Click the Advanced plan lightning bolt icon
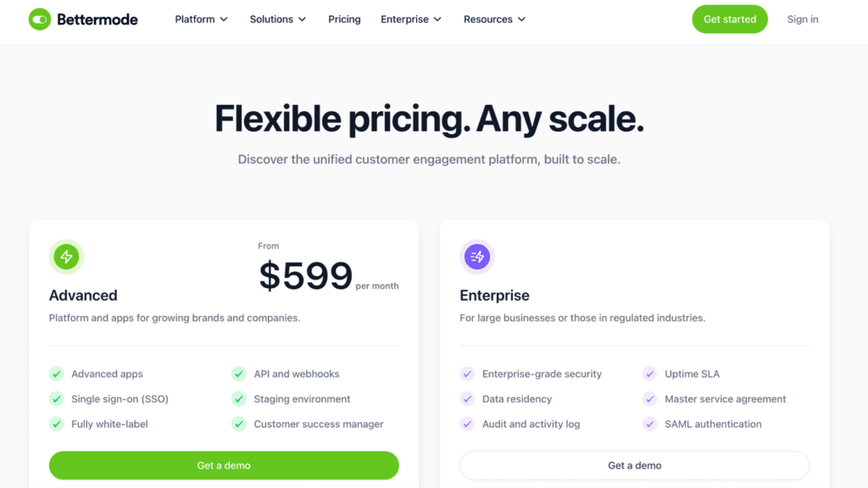This screenshot has height=488, width=868. point(66,257)
